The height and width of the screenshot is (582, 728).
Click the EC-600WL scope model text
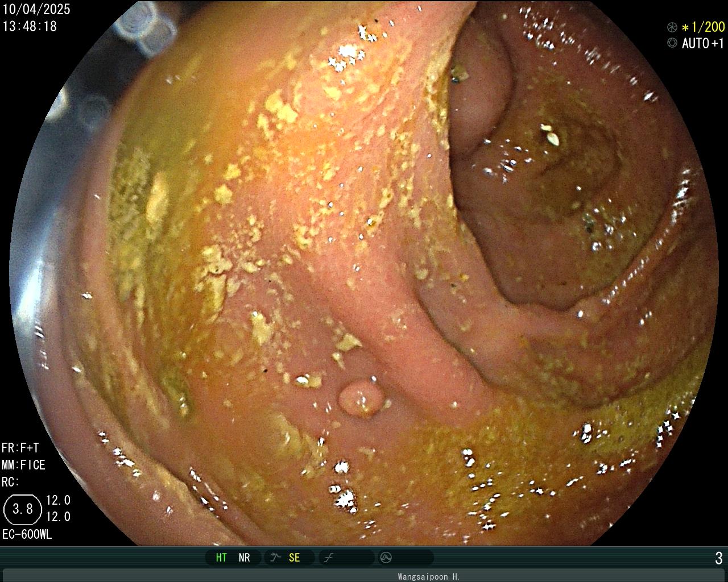[27, 534]
